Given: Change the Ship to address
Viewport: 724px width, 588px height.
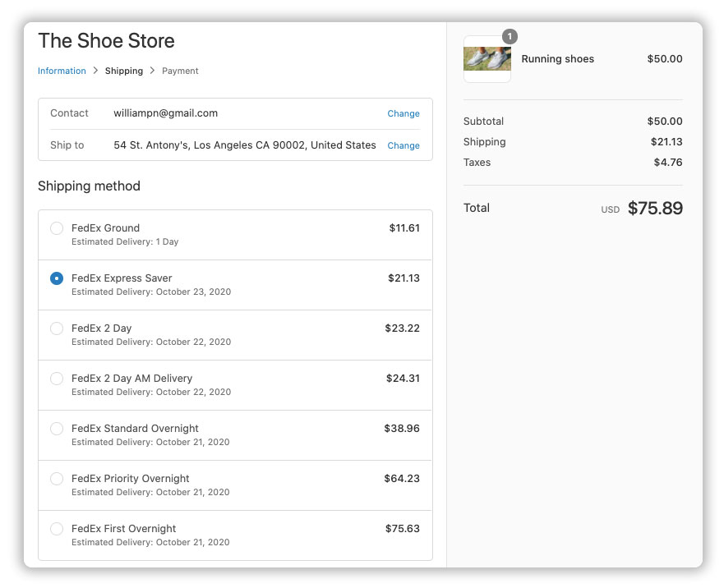Looking at the screenshot, I should click(404, 145).
